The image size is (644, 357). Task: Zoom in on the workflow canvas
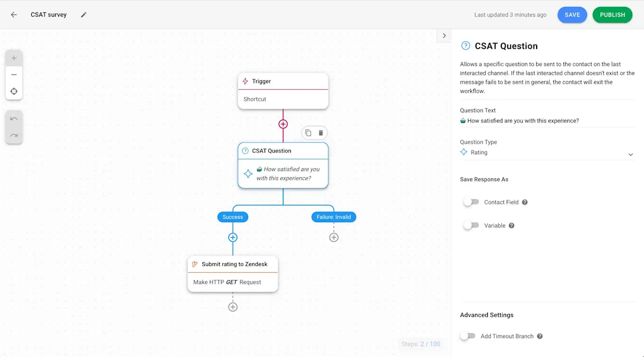pos(13,57)
